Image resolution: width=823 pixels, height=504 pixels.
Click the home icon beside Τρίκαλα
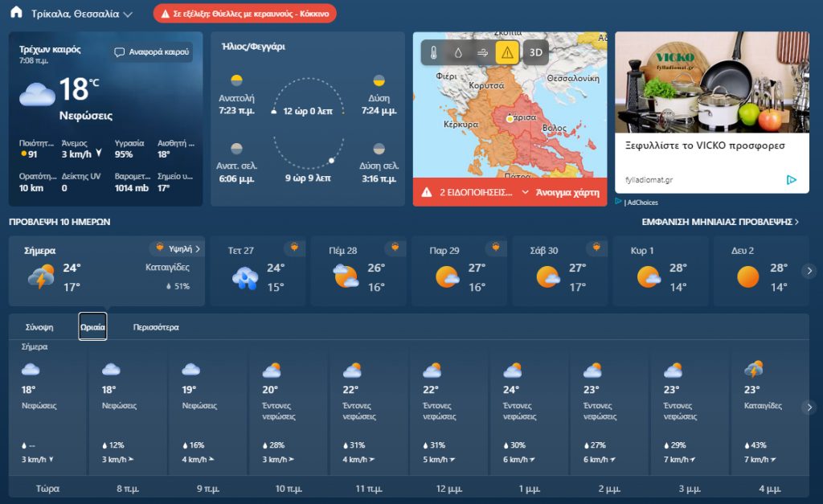click(16, 13)
